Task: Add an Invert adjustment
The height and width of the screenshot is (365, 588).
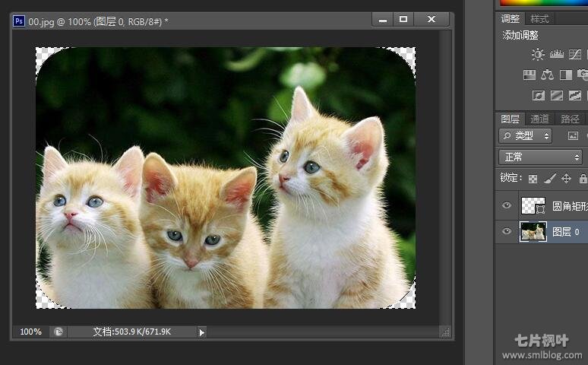Action: [x=539, y=95]
